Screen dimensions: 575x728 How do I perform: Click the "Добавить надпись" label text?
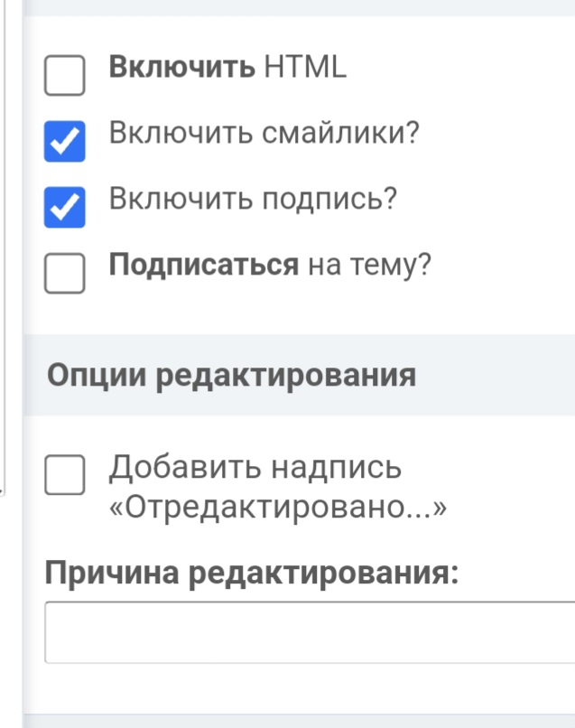(x=255, y=468)
